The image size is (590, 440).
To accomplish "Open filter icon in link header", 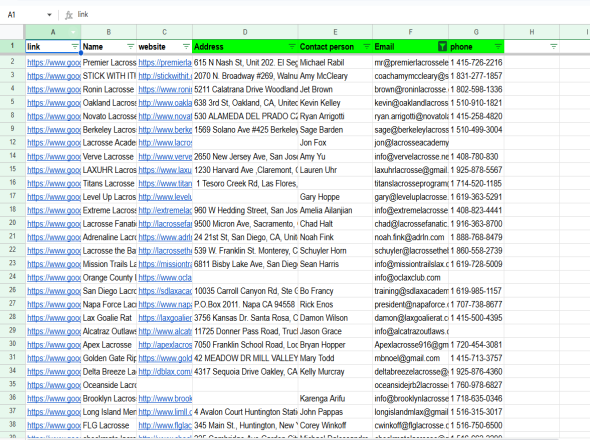I will coord(75,47).
